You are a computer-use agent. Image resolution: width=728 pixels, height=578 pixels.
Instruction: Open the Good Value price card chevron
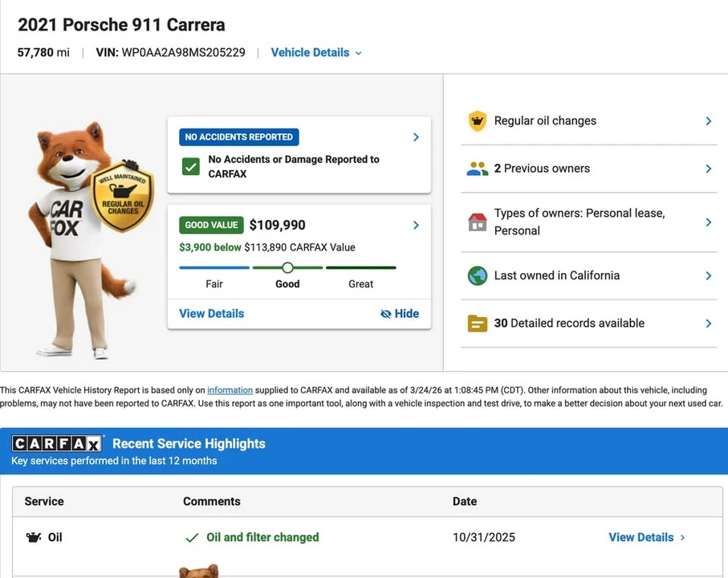click(x=416, y=225)
